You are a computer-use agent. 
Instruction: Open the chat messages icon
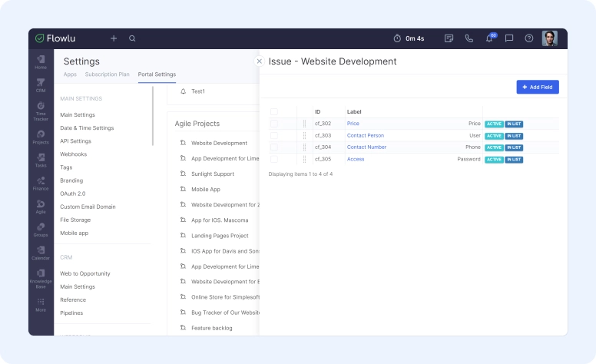[x=509, y=38]
